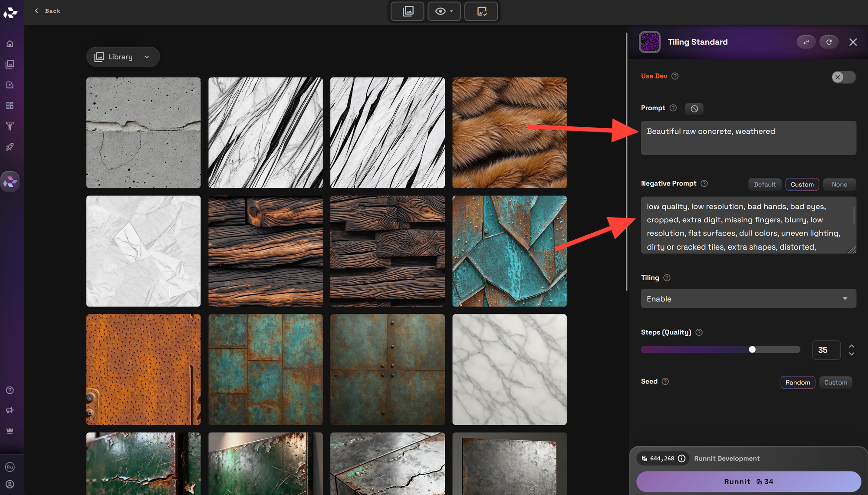
Task: Click the swap arrows icon beside Tiling Standard
Action: pyautogui.click(x=806, y=42)
